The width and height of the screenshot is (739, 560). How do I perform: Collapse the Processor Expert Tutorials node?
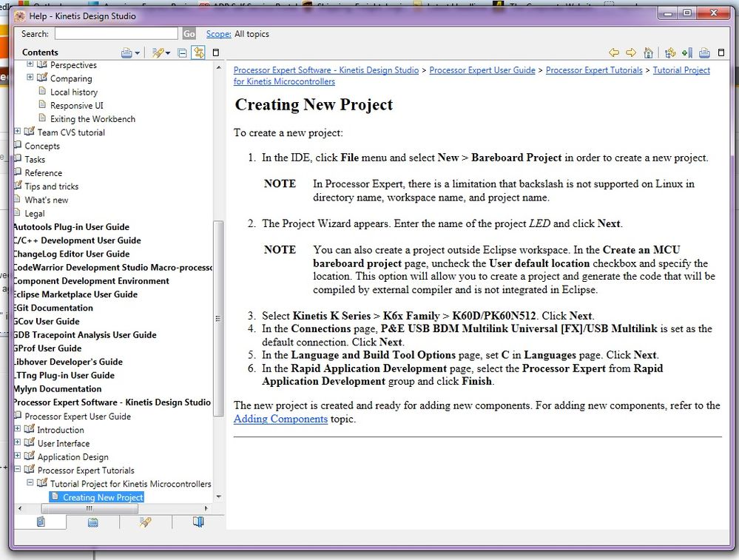point(18,469)
